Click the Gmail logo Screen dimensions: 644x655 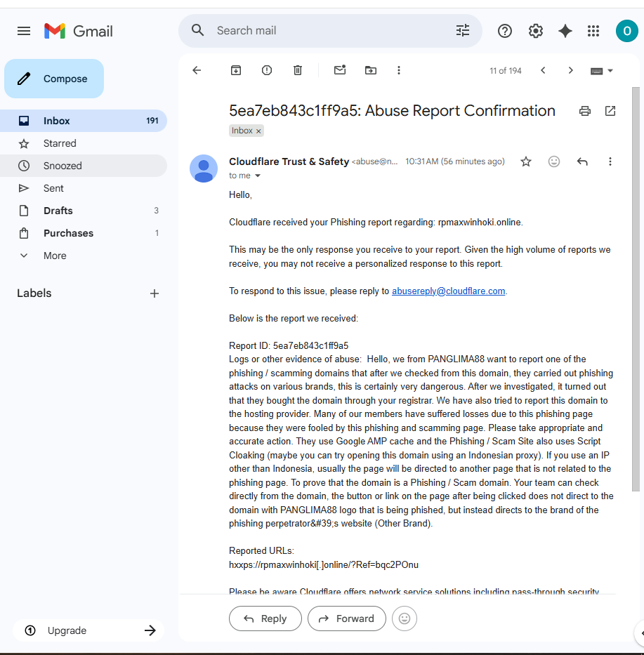(x=79, y=31)
